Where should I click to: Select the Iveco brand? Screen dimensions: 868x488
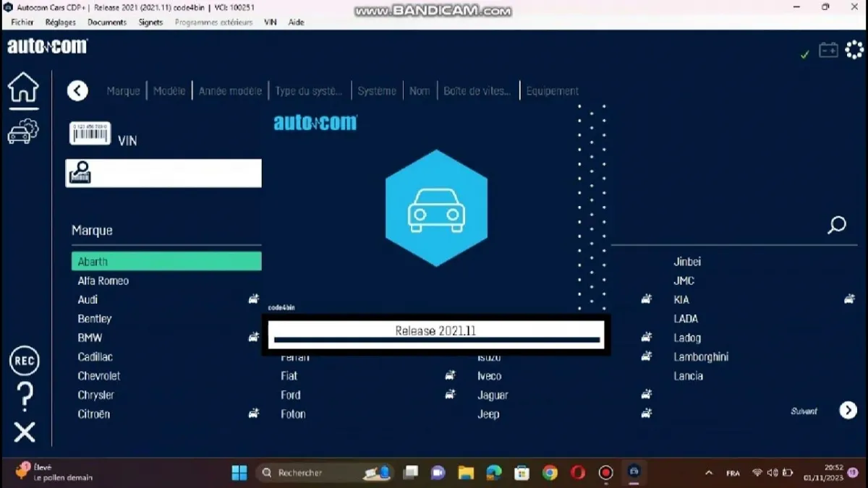pyautogui.click(x=490, y=376)
